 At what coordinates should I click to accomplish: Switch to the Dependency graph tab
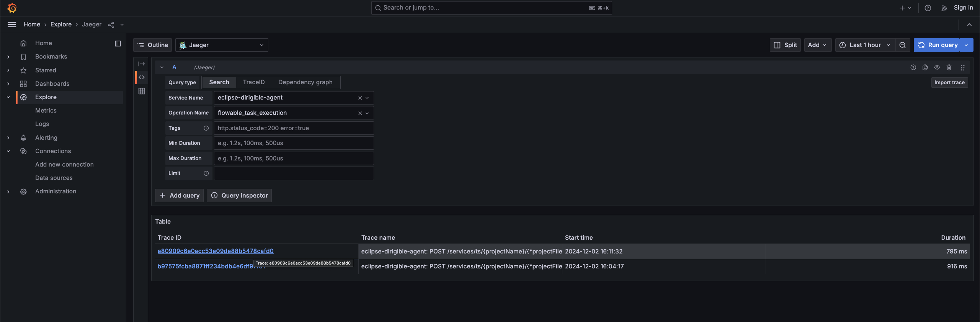click(305, 82)
